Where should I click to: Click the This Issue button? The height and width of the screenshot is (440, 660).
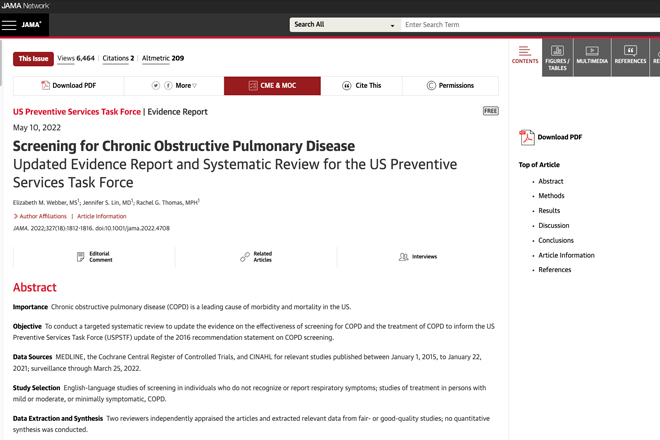[x=33, y=59]
